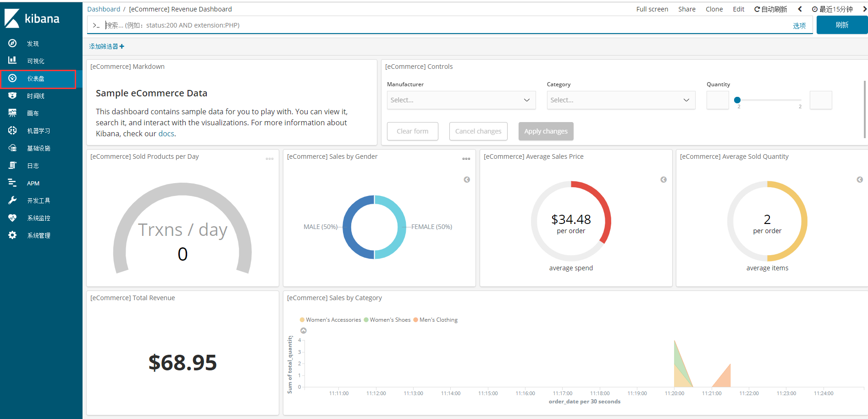Open Timelion (时间线) sidebar icon
Image resolution: width=868 pixels, height=419 pixels.
[x=12, y=95]
